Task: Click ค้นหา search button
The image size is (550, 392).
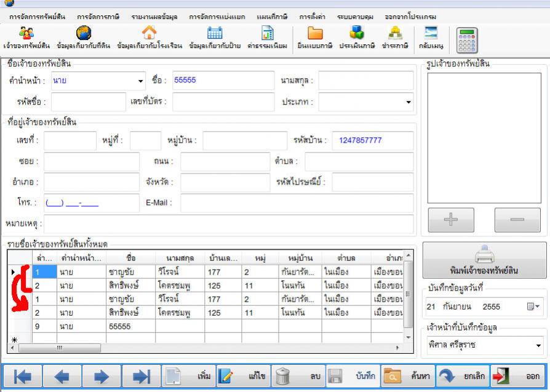Action: [408, 377]
